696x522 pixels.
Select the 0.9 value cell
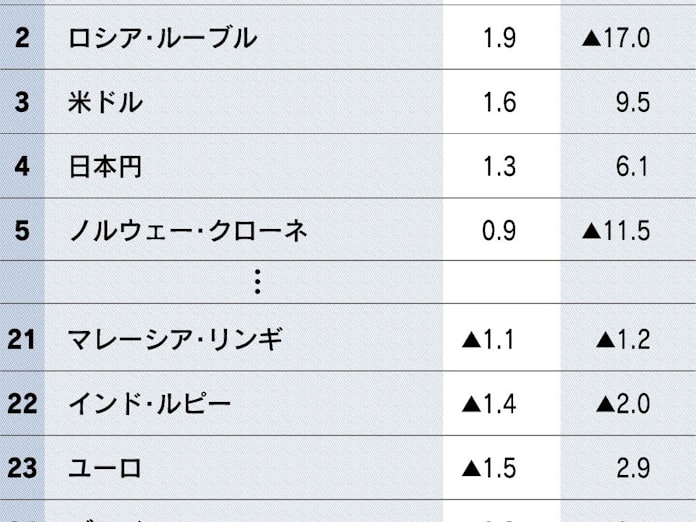499,231
